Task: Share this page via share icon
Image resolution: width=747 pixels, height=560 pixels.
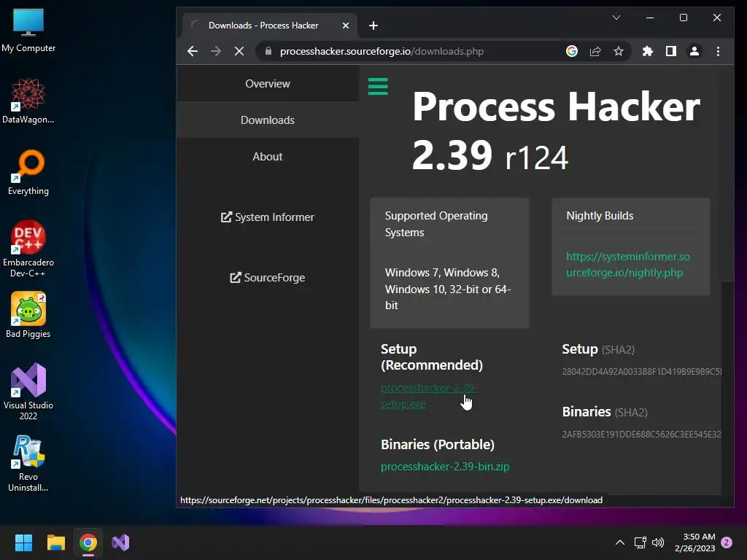Action: click(595, 52)
